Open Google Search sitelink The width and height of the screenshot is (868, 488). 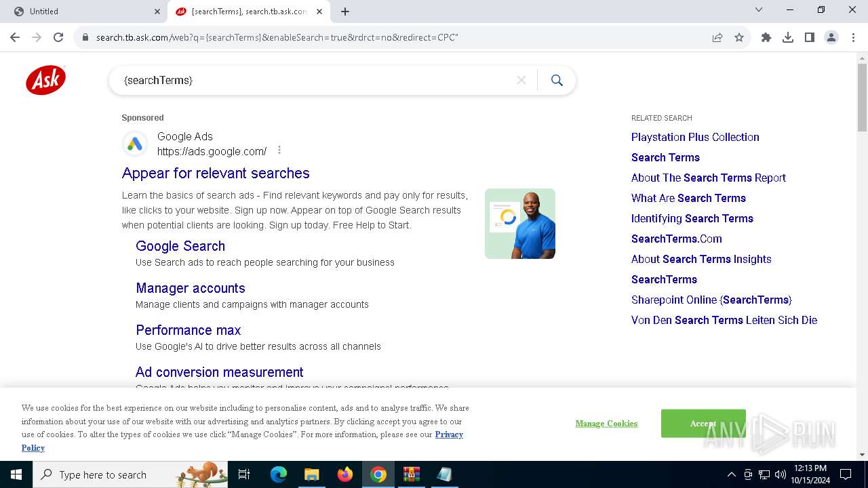180,246
